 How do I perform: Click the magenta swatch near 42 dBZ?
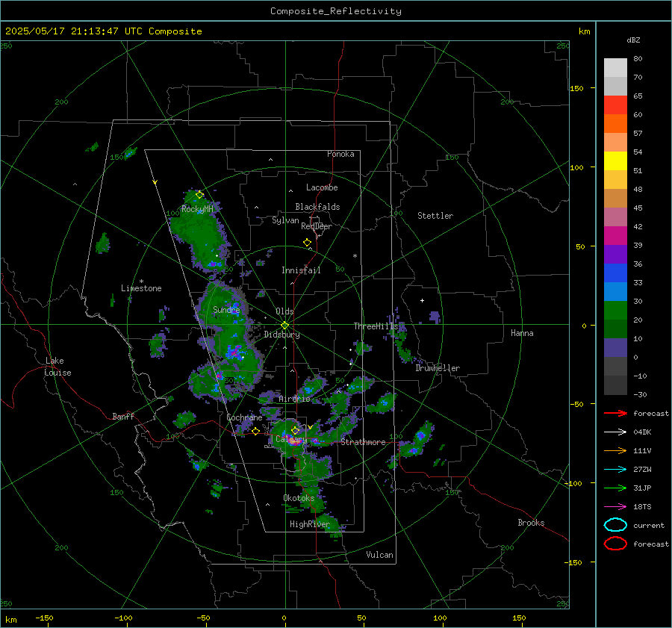615,235
